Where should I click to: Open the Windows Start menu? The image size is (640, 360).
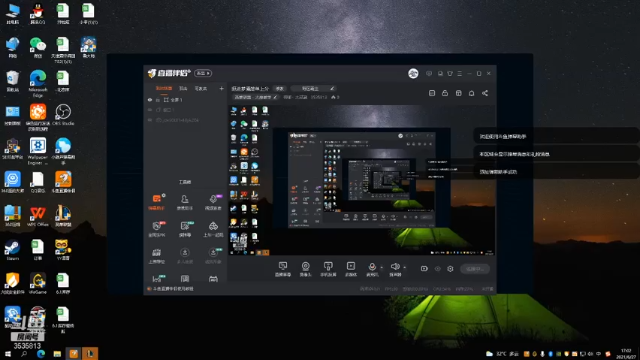pos(8,354)
